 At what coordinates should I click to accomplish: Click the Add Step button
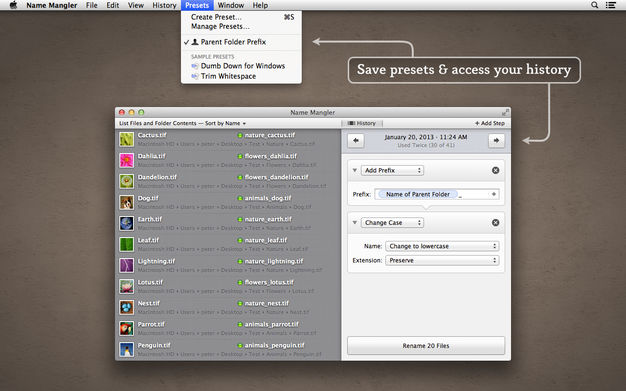pyautogui.click(x=489, y=123)
